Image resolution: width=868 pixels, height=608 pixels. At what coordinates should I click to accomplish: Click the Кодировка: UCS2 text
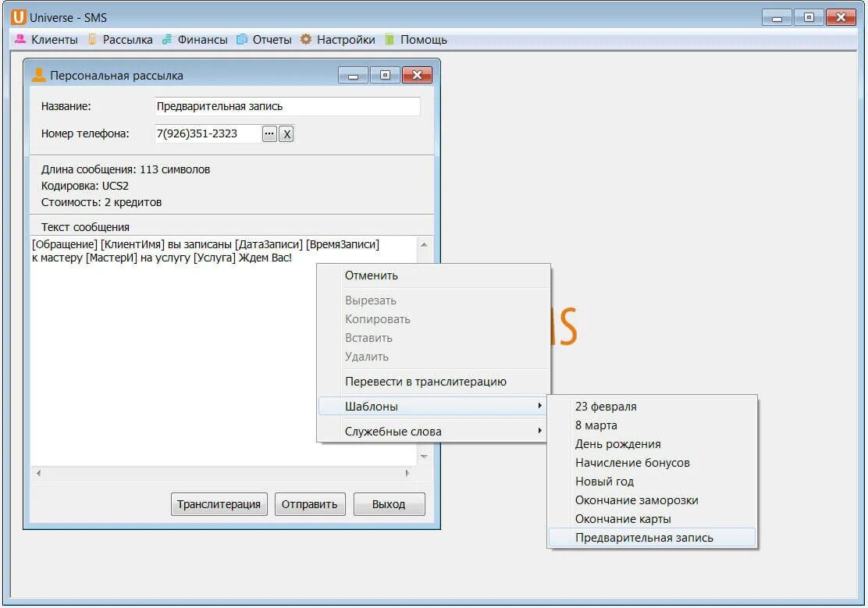point(85,186)
